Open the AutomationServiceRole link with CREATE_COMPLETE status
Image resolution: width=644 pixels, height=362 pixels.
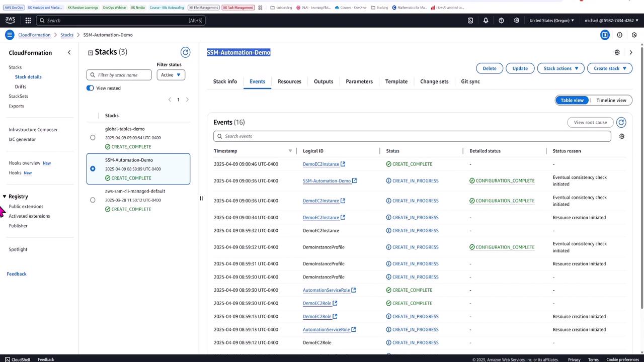(326, 290)
